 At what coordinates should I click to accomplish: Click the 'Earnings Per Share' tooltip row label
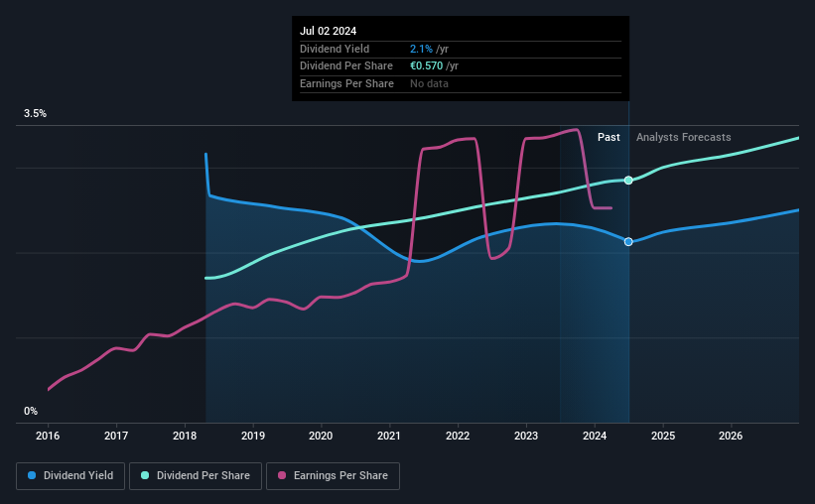click(x=346, y=83)
